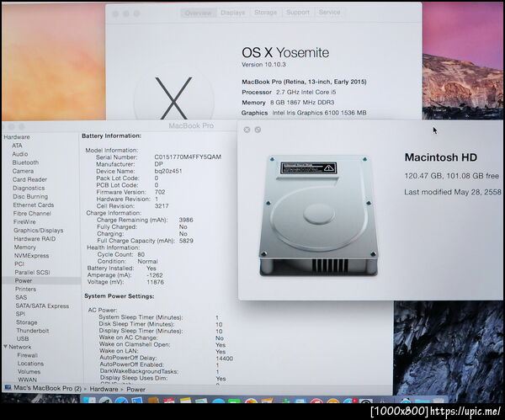Select Bluetooth in the sidebar

click(25, 162)
